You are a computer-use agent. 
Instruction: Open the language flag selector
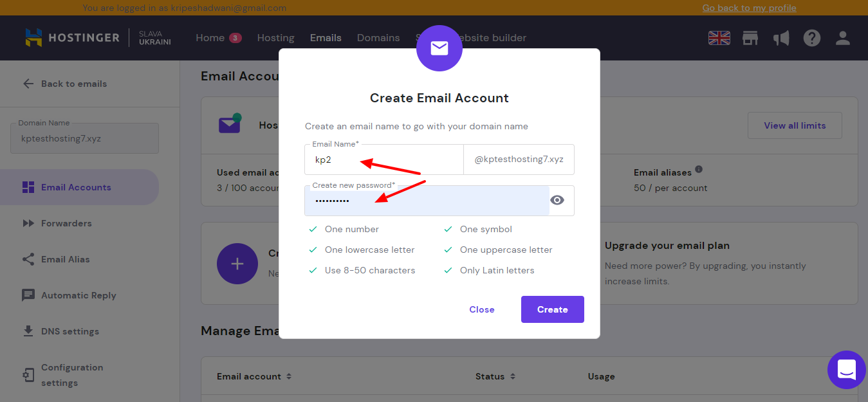pyautogui.click(x=719, y=38)
